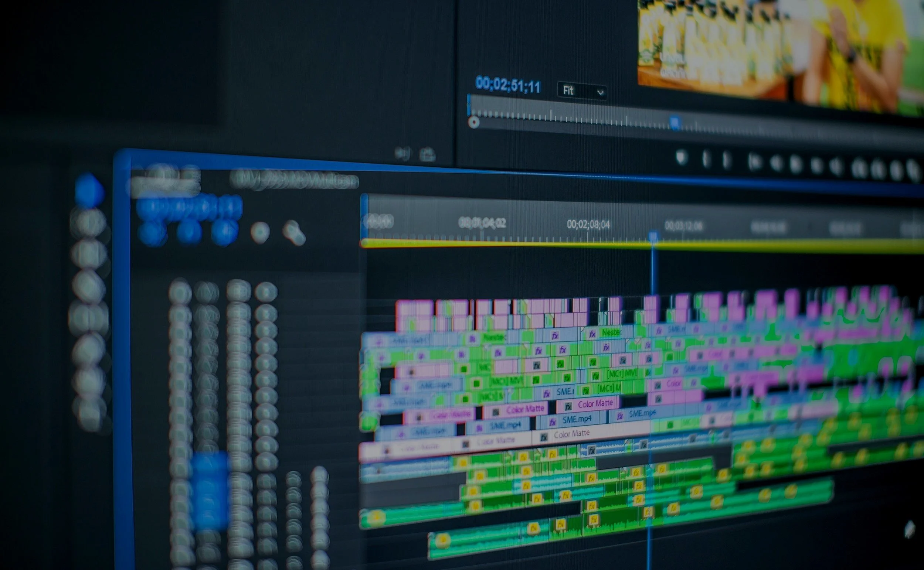924x570 pixels.
Task: Click the 00;02;08;04 mark on timeline ruler
Action: click(x=588, y=225)
